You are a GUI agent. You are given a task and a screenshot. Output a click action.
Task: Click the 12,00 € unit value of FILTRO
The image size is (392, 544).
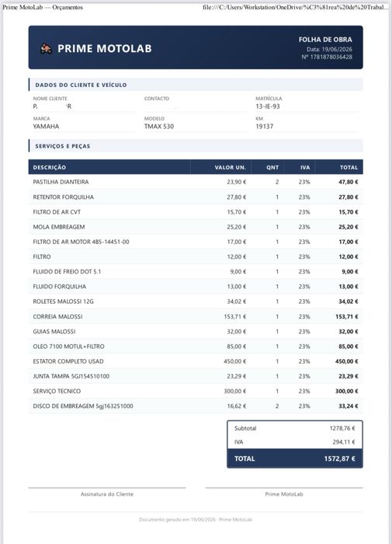tap(237, 256)
